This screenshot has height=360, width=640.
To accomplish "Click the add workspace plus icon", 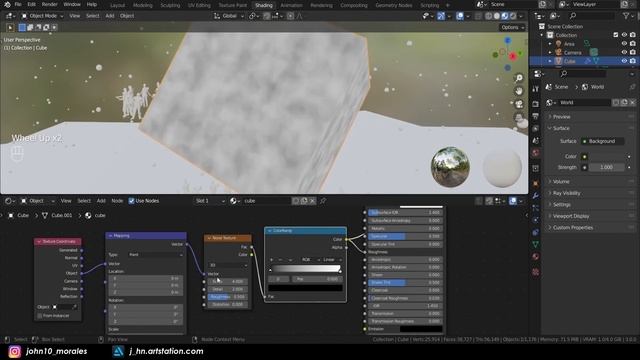I will pyautogui.click(x=447, y=5).
